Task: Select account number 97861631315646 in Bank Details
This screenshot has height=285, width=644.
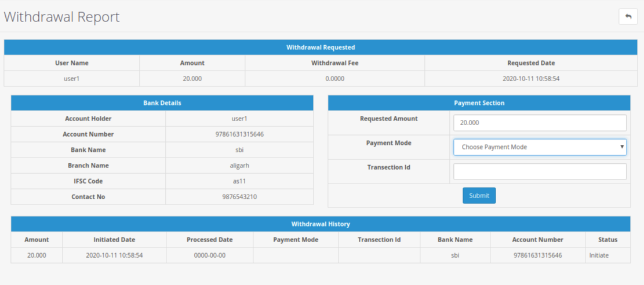Action: point(239,134)
